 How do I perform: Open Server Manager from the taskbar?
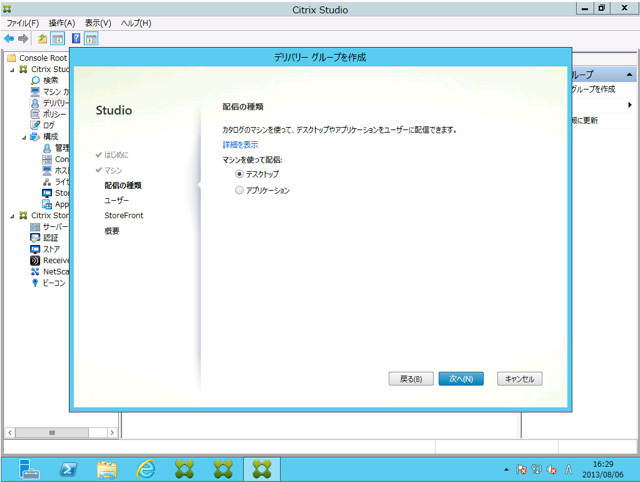29,469
